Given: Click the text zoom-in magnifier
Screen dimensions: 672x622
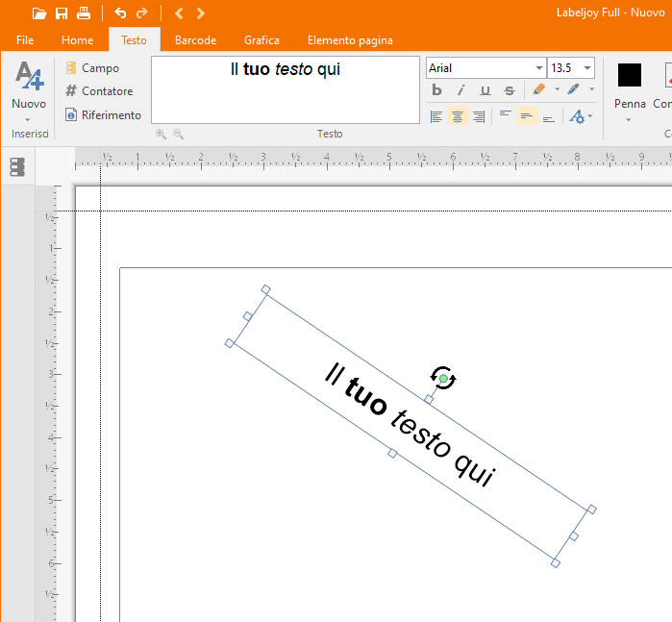Looking at the screenshot, I should coord(161,135).
